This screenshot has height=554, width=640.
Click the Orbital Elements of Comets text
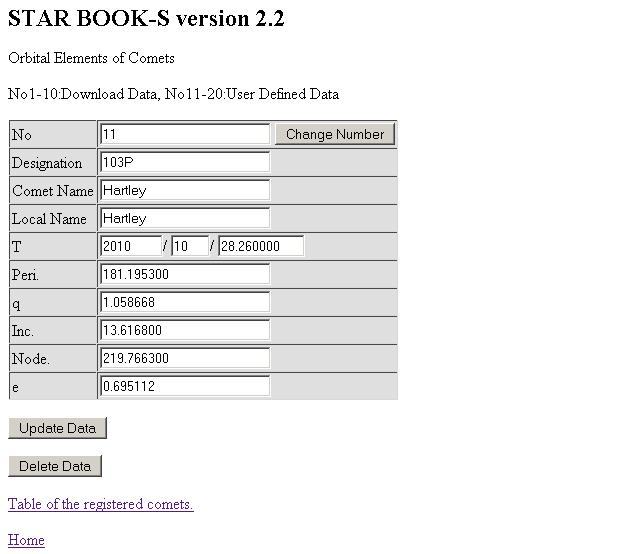point(91,58)
